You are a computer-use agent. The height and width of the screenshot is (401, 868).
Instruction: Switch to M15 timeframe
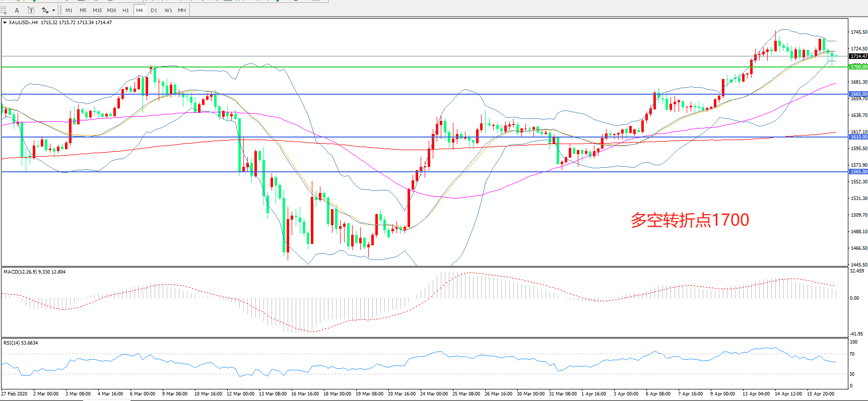[97, 10]
